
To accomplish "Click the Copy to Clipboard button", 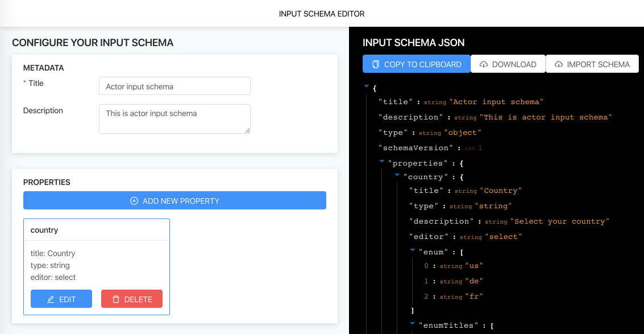I will coord(416,64).
